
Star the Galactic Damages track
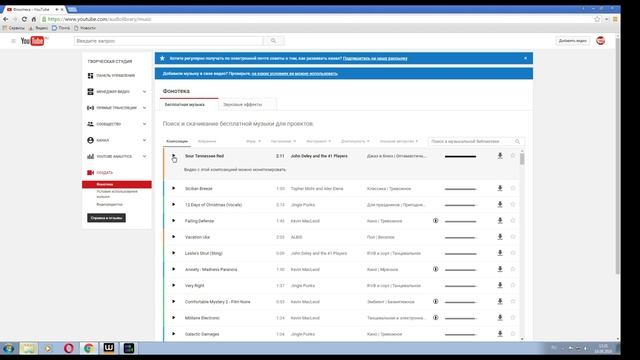point(513,334)
